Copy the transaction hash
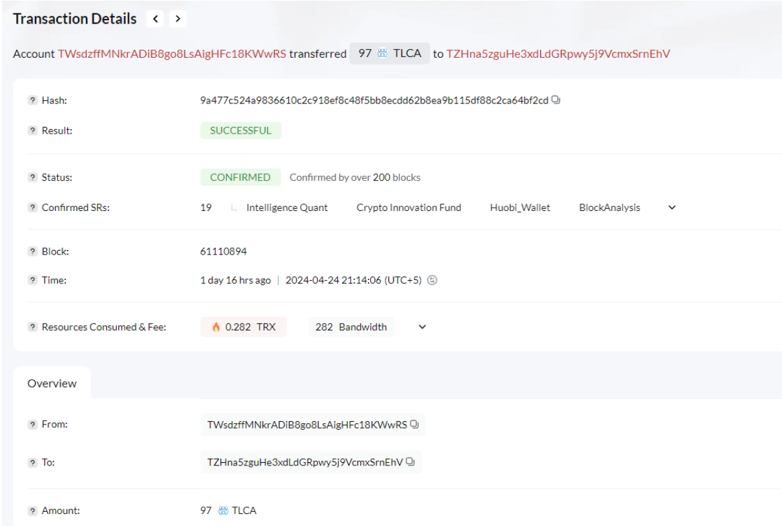The image size is (782, 532). click(x=556, y=100)
